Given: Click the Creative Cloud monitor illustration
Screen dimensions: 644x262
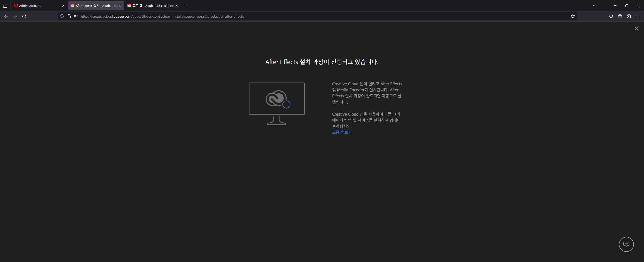Looking at the screenshot, I should tap(277, 104).
